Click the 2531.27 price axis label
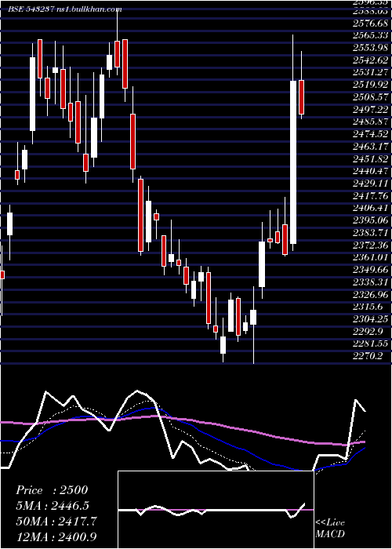 [372, 72]
